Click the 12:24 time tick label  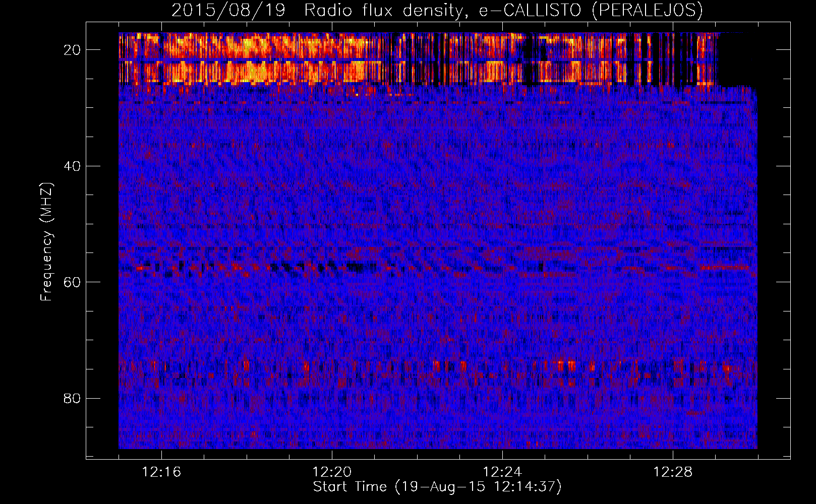tap(502, 472)
